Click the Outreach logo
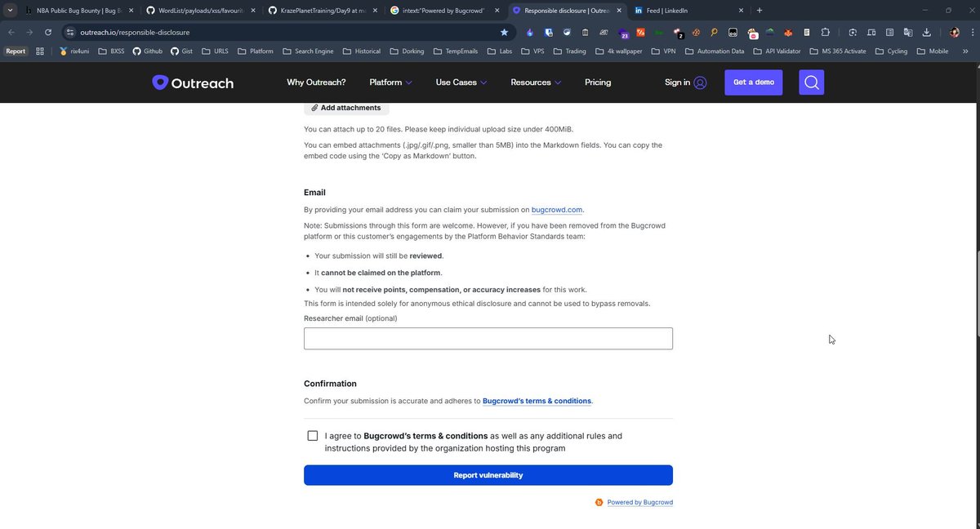This screenshot has height=529, width=980. [x=193, y=82]
